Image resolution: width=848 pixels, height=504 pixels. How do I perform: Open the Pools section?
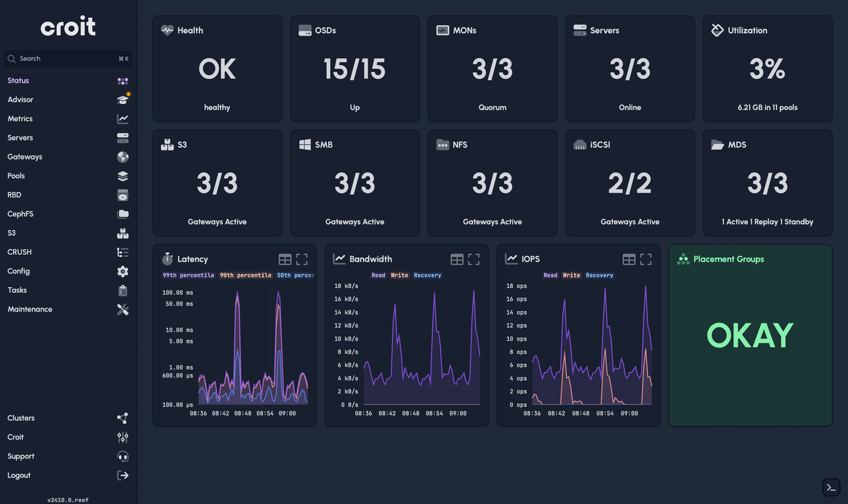[x=68, y=176]
